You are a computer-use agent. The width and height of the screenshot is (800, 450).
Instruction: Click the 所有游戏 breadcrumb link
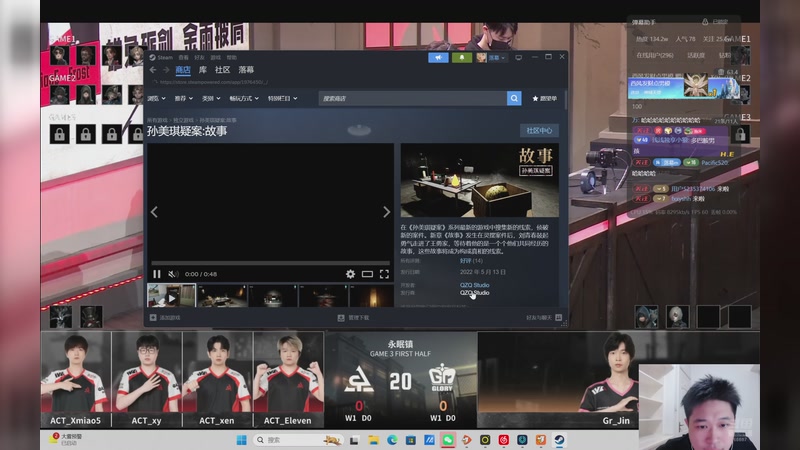[157, 120]
